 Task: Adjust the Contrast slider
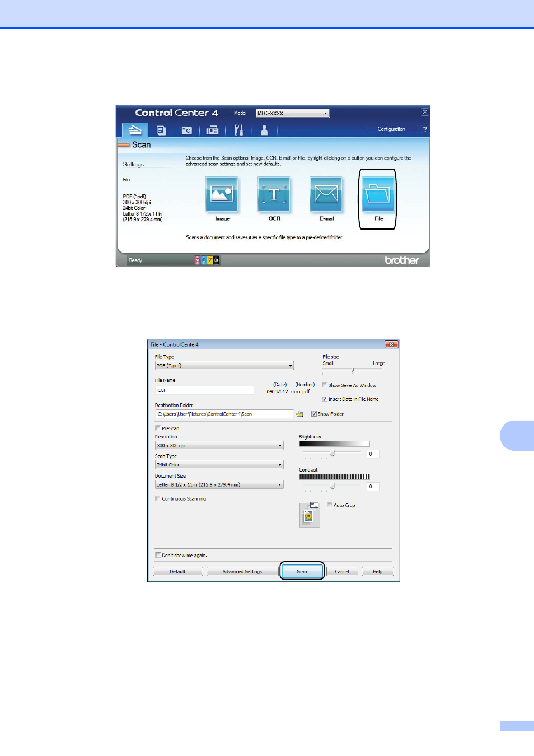[332, 486]
